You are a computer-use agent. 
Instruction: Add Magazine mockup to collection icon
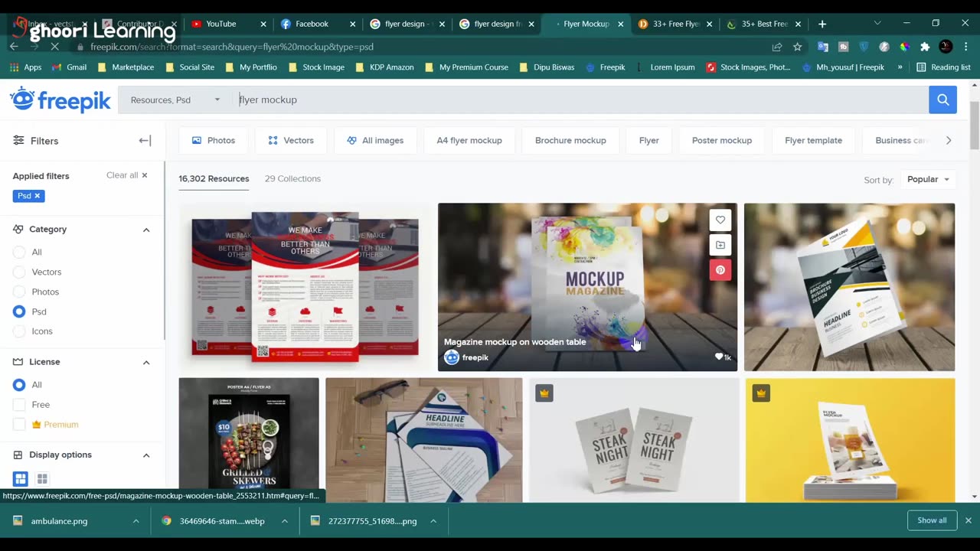click(720, 245)
